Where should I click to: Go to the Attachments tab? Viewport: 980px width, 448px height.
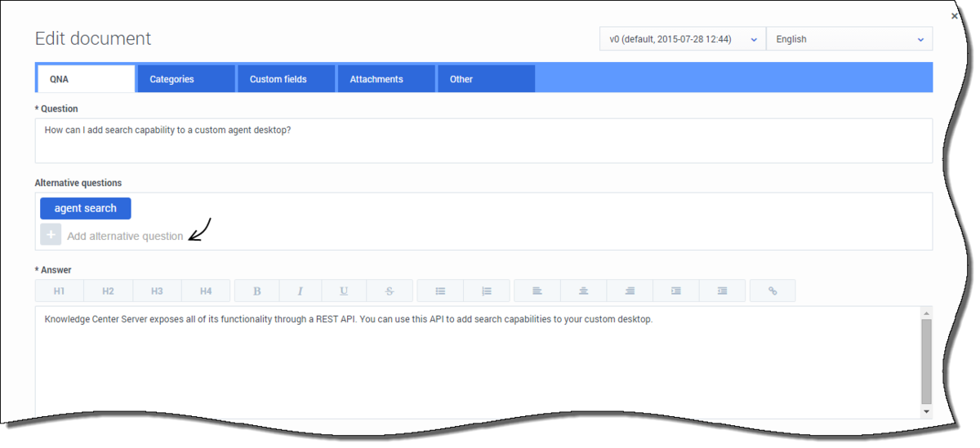(x=386, y=79)
